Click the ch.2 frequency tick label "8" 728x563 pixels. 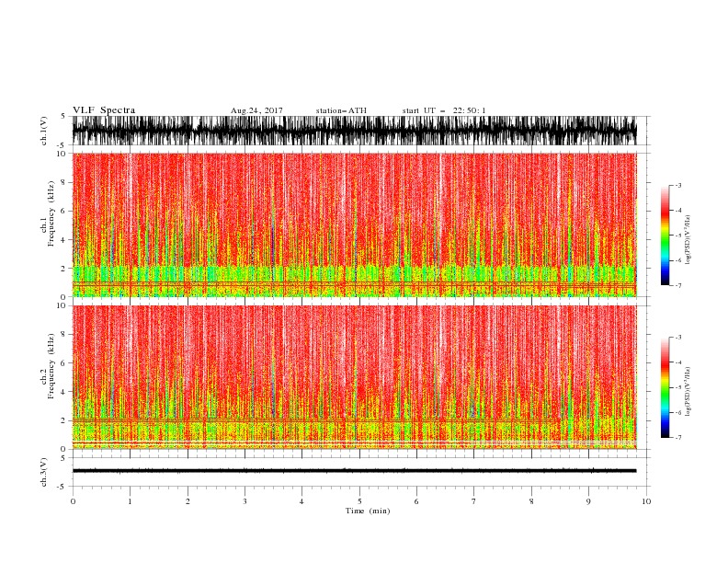[x=63, y=334]
